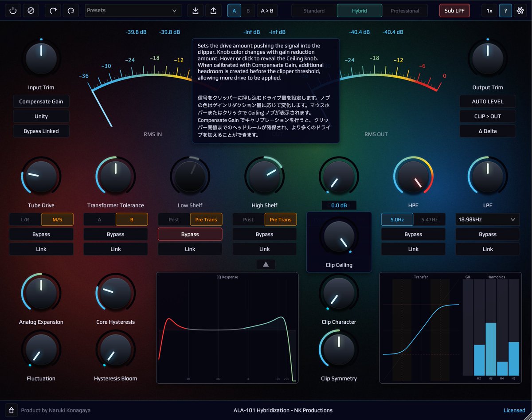
Task: Toggle Bypass Linked
Action: tap(41, 131)
